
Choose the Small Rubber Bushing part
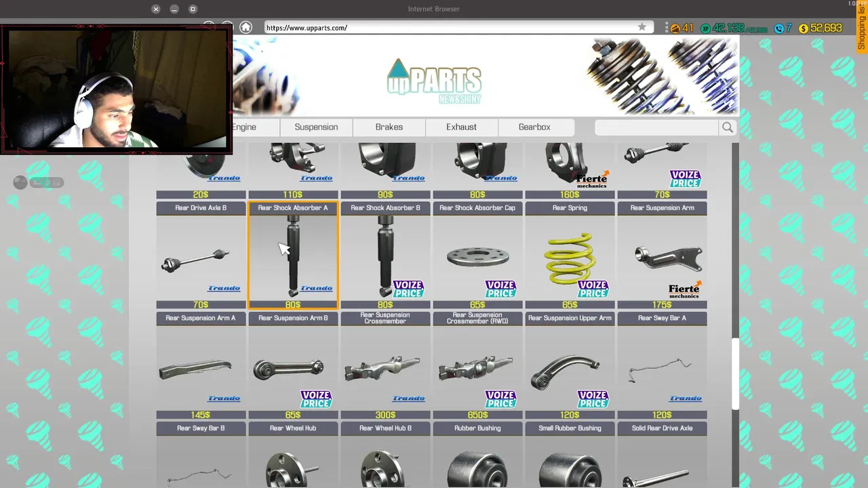click(570, 455)
